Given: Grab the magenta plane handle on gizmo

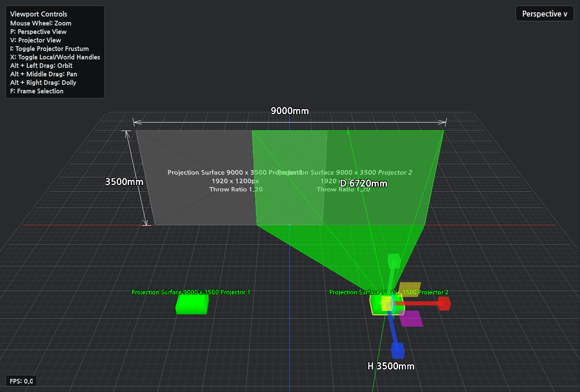Looking at the screenshot, I should coord(412,319).
